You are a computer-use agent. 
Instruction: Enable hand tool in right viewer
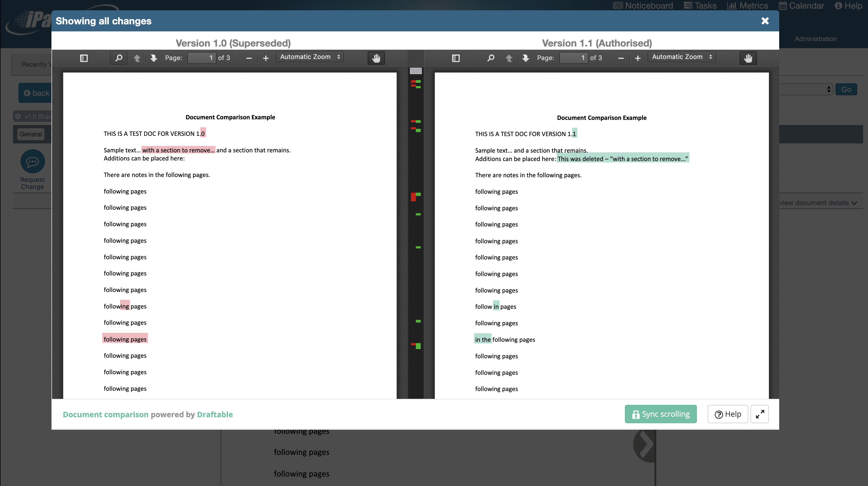coord(748,58)
